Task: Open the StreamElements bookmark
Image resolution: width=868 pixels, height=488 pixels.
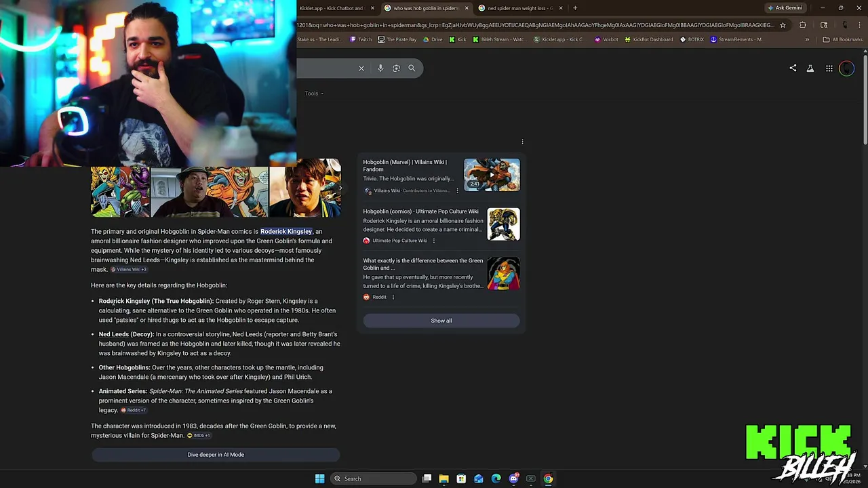Action: pos(737,39)
